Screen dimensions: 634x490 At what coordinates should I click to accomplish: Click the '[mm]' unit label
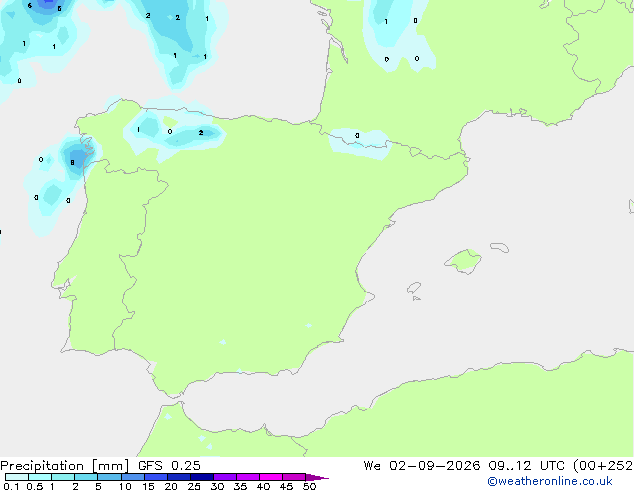pos(110,466)
